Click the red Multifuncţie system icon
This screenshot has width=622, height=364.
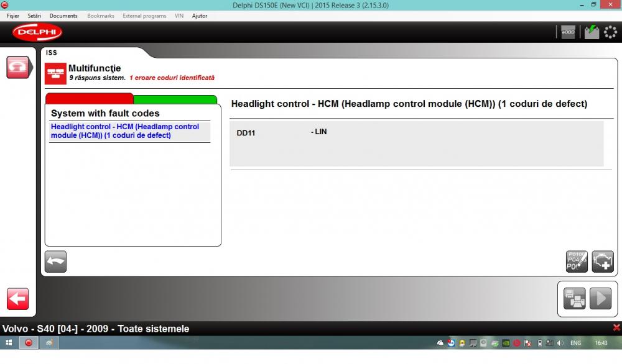tap(55, 74)
